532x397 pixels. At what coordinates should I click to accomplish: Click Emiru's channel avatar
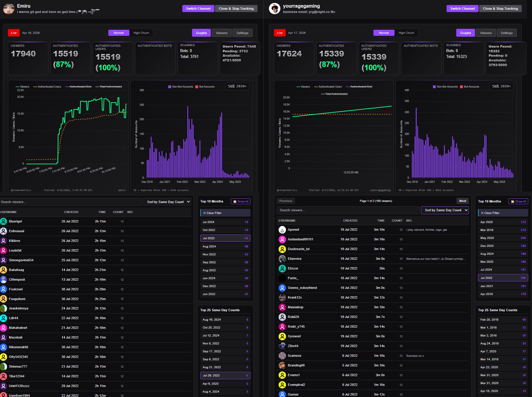coord(9,9)
